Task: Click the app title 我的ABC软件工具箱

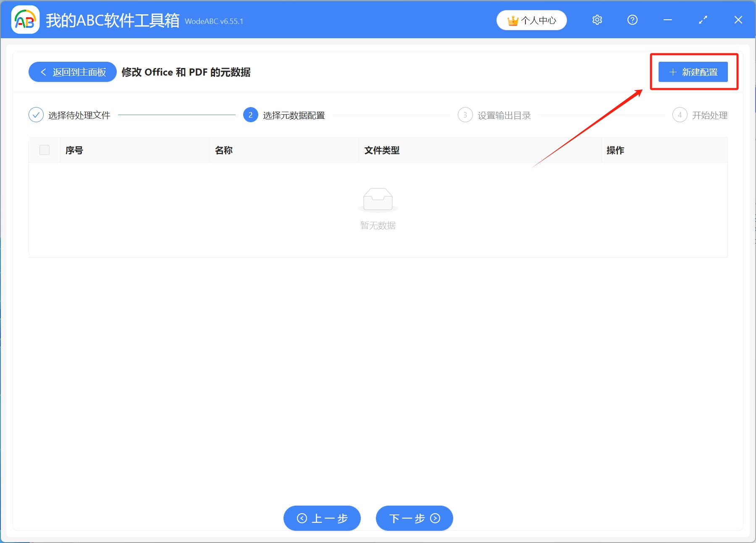Action: pyautogui.click(x=113, y=20)
